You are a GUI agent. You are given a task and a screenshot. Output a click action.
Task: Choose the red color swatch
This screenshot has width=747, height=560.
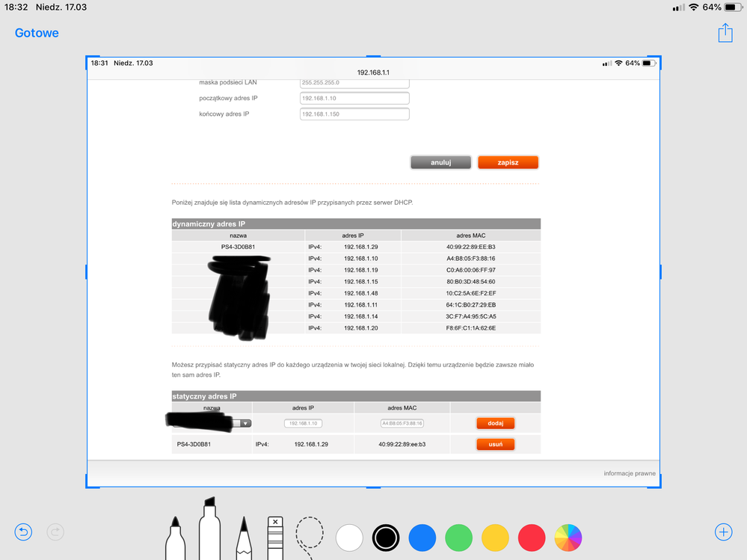(x=532, y=537)
